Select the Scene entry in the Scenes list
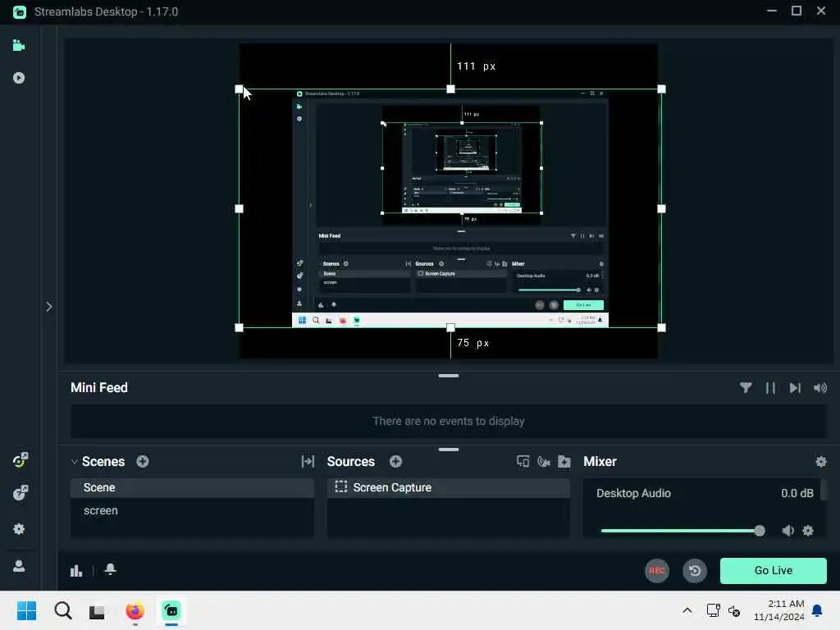The height and width of the screenshot is (630, 840). [192, 487]
